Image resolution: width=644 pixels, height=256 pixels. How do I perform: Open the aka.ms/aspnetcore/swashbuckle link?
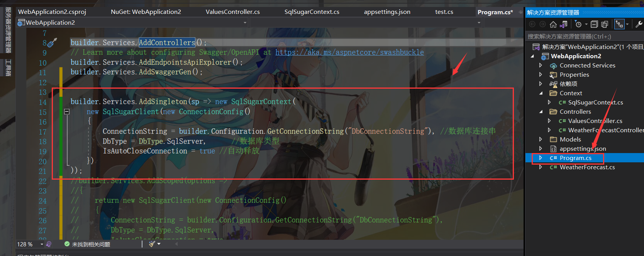(349, 52)
